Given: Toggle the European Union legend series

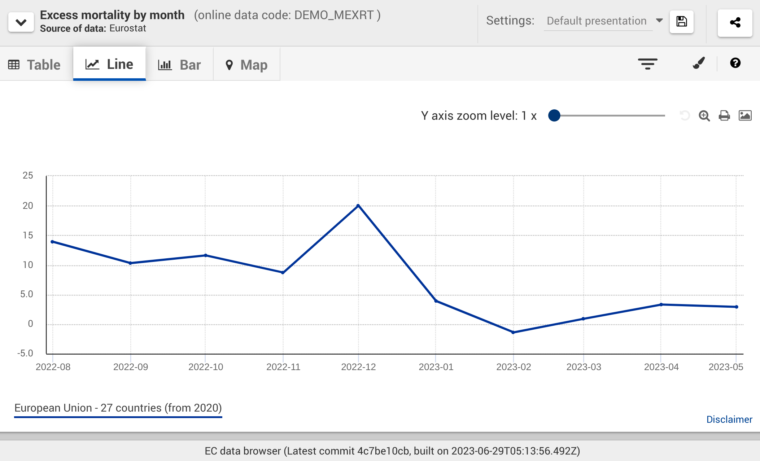Looking at the screenshot, I should tap(118, 408).
